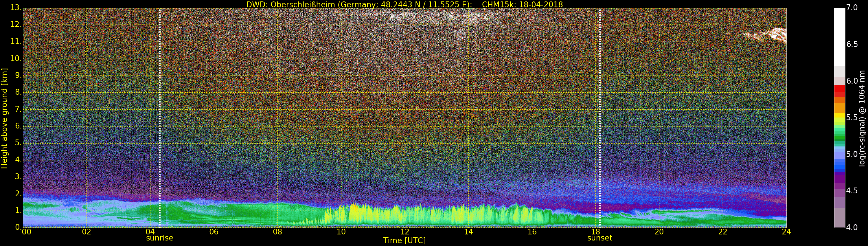Click the 6 km tick label on the height axis

pyautogui.click(x=18, y=126)
